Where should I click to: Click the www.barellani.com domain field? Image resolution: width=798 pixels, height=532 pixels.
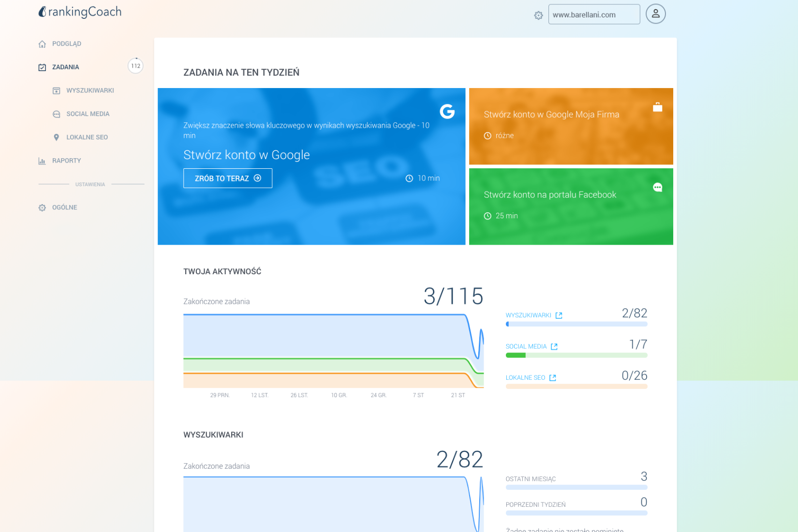(593, 15)
